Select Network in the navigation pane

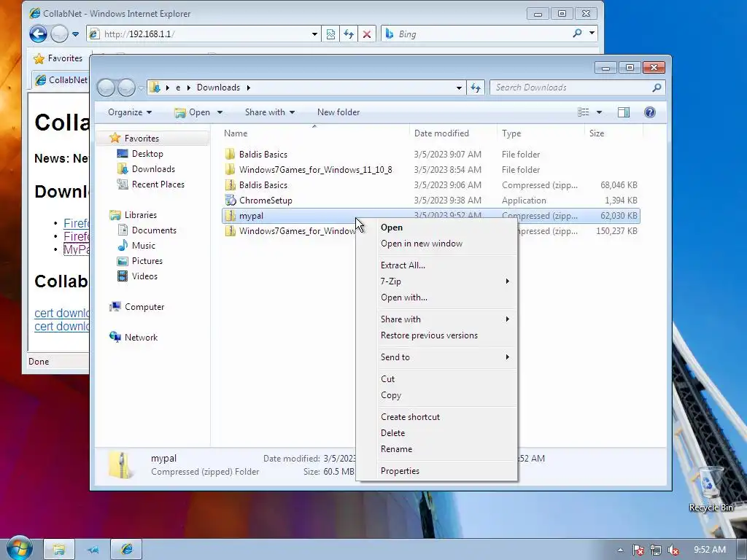tap(141, 338)
